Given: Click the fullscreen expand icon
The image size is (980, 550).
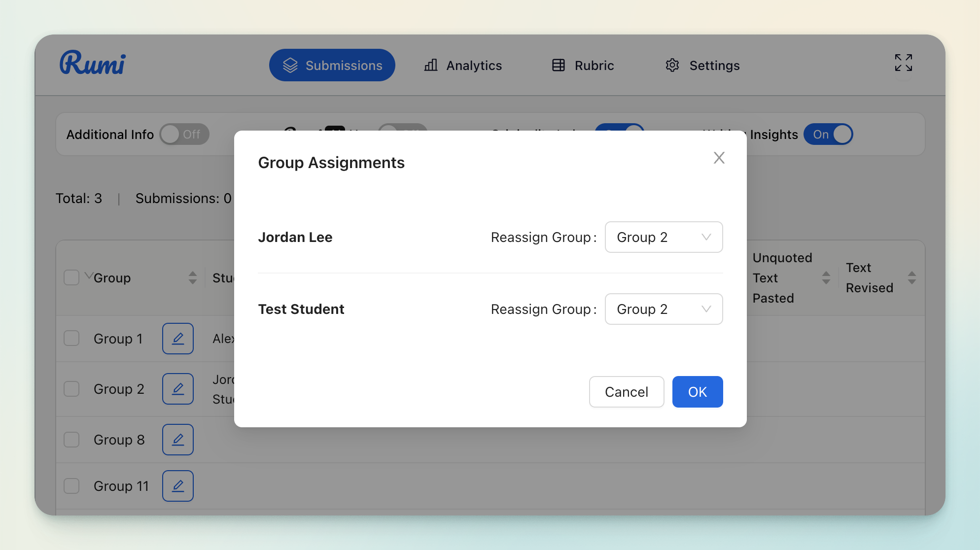Looking at the screenshot, I should click(x=903, y=63).
